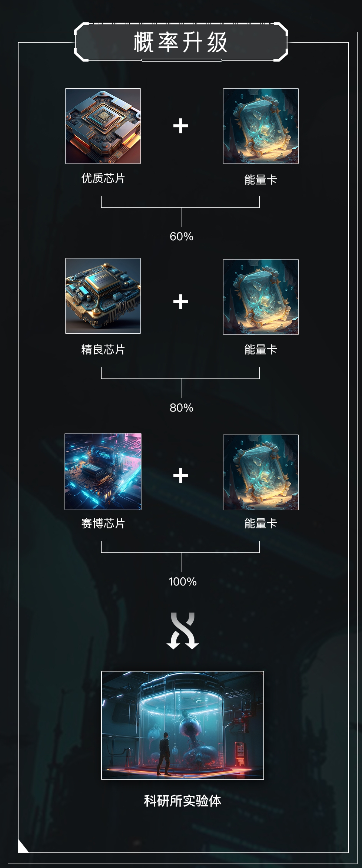Select the 精良芯片 chip image

pyautogui.click(x=103, y=296)
